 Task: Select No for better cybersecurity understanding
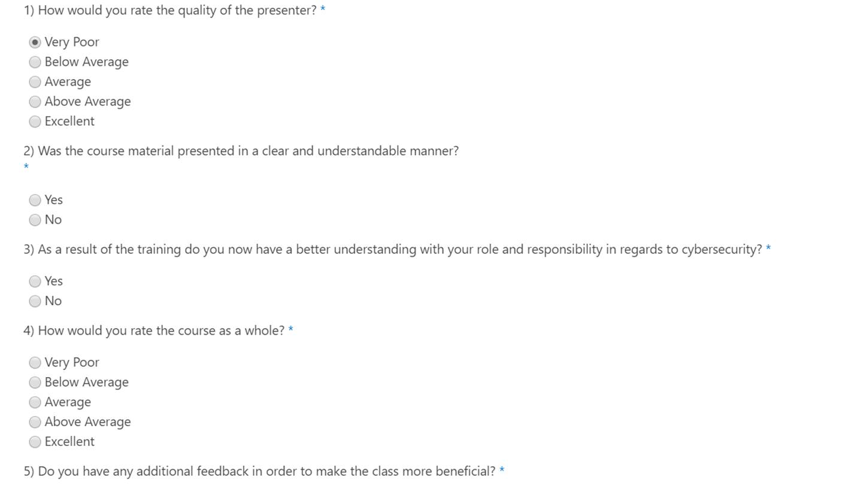coord(35,301)
